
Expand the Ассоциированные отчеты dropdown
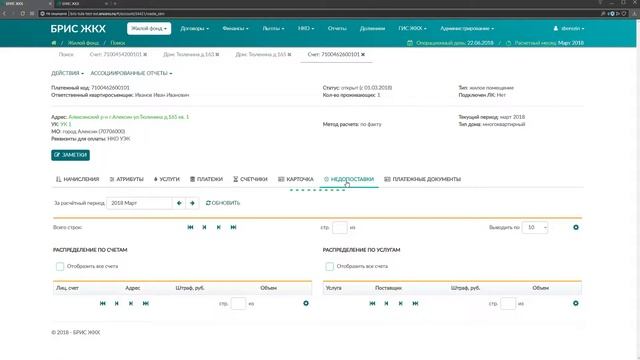[x=131, y=73]
